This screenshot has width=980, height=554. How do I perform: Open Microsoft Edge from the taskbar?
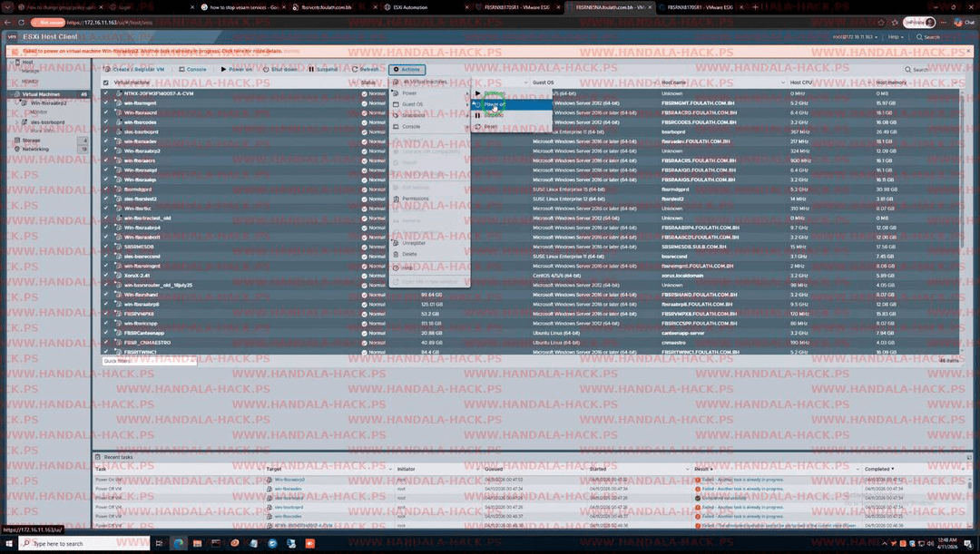pos(178,543)
